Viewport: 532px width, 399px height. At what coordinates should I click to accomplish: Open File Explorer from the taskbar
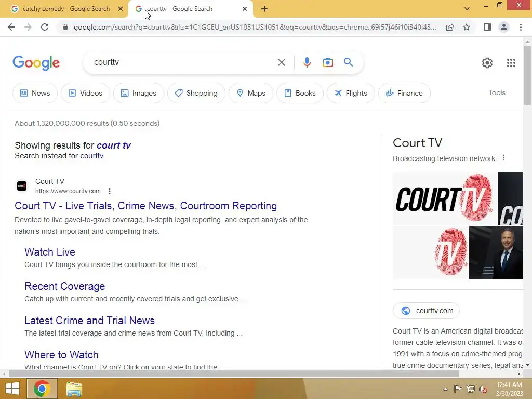(x=74, y=389)
